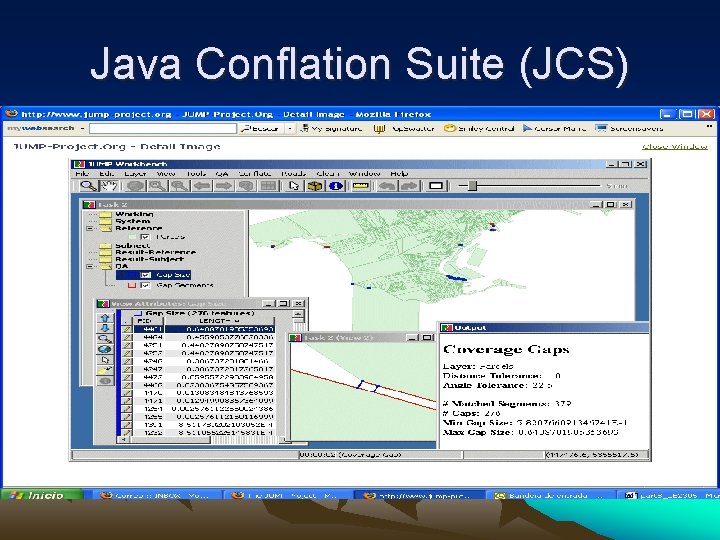Choose the Select Features arrow tool
The image size is (720, 540).
coord(293,186)
